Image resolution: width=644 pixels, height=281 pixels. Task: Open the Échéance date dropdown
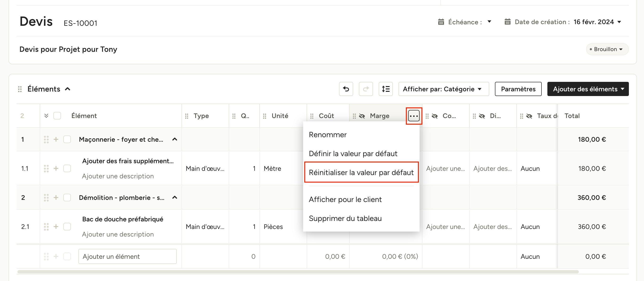pyautogui.click(x=489, y=22)
